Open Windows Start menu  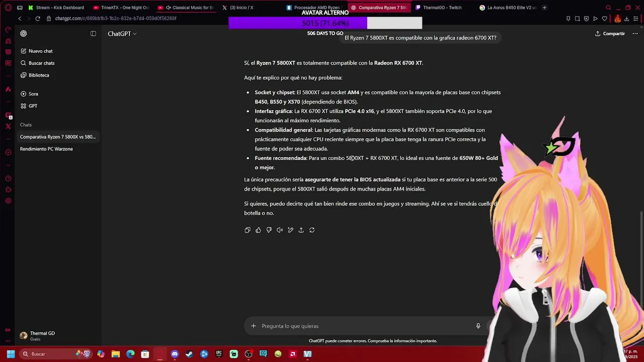pyautogui.click(x=11, y=354)
